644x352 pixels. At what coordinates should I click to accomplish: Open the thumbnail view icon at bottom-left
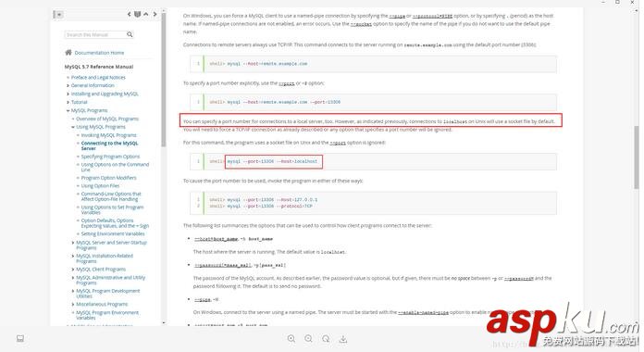tap(20, 338)
